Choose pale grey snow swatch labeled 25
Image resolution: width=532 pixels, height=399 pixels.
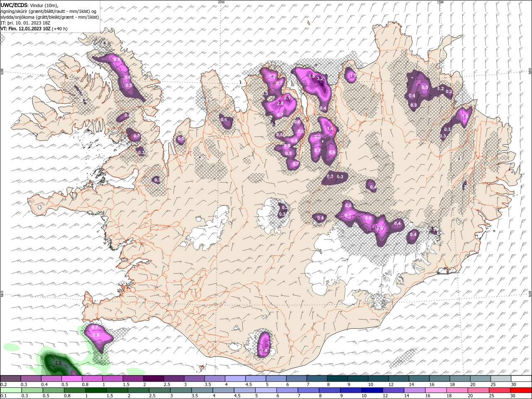tap(500, 379)
